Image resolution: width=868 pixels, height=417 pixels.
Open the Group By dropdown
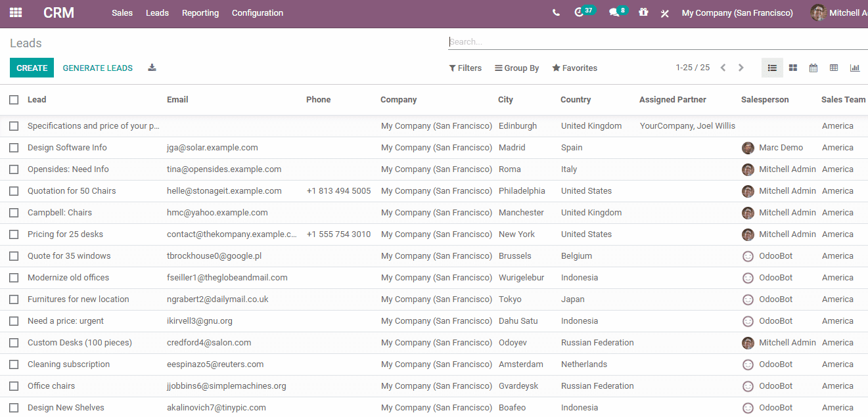click(517, 68)
